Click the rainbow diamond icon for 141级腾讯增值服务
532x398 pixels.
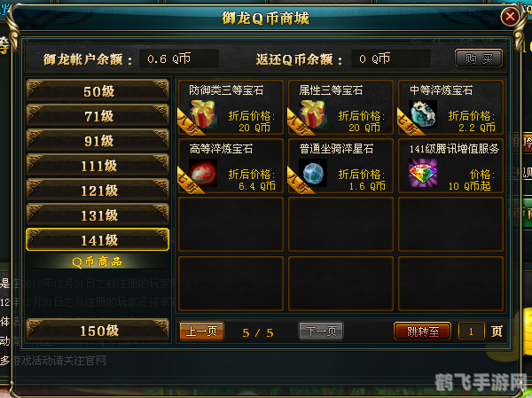click(x=422, y=173)
